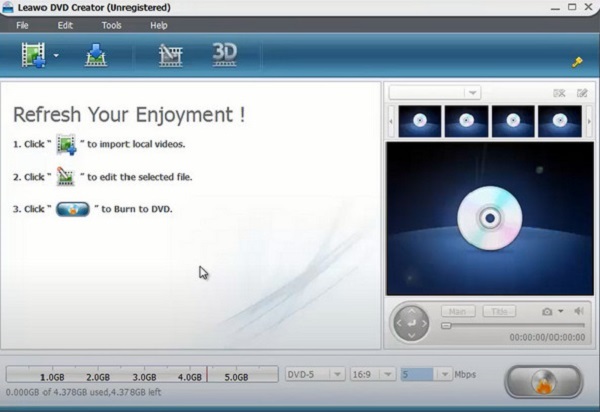Click the navigation pad down arrow
This screenshot has height=412, width=600.
(x=411, y=335)
